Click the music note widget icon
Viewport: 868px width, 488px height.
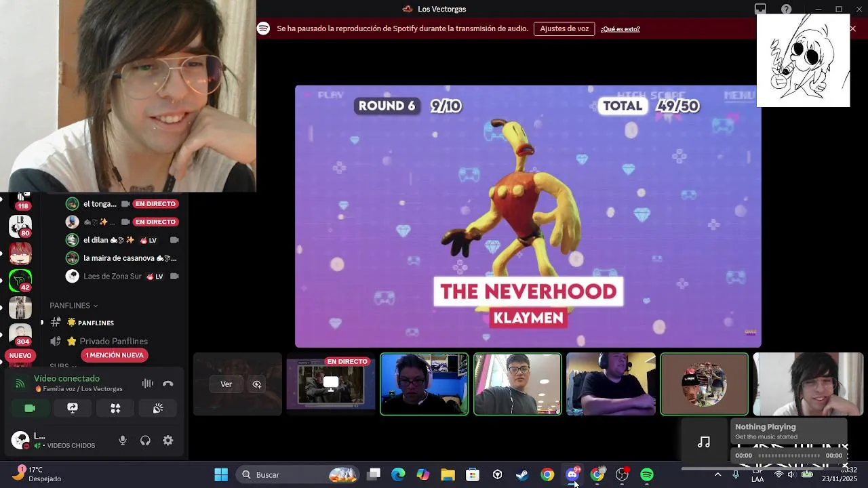click(x=704, y=442)
